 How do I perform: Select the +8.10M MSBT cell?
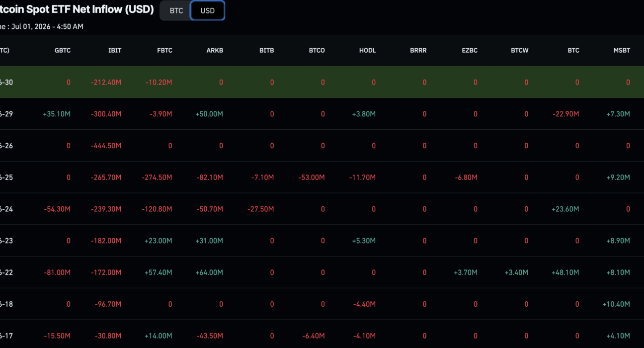coord(618,272)
